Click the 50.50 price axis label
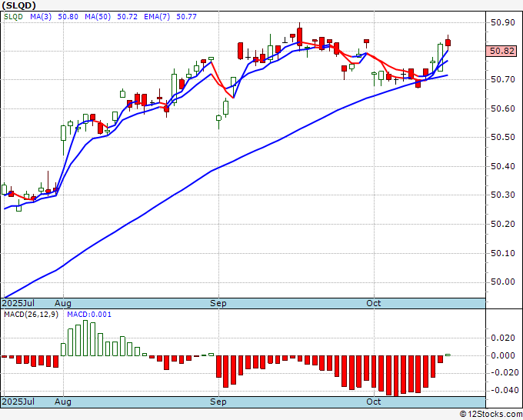523x420 pixels. 503,137
